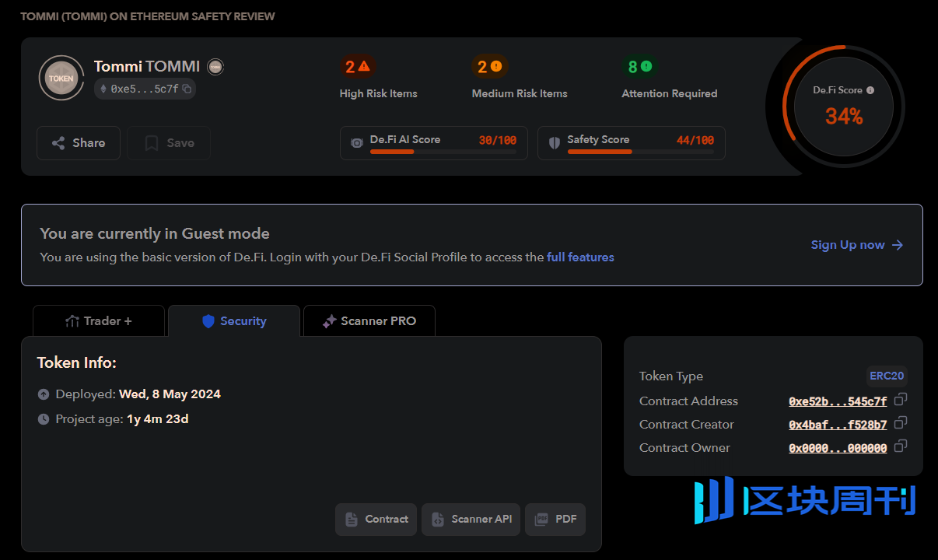
Task: Copy the Contract Owner address
Action: click(900, 446)
